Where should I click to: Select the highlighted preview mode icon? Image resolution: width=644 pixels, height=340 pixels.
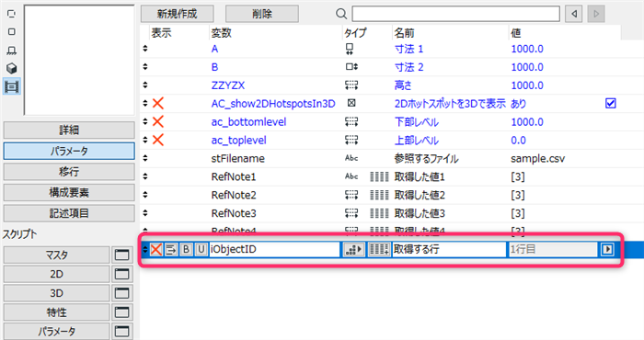coord(11,86)
